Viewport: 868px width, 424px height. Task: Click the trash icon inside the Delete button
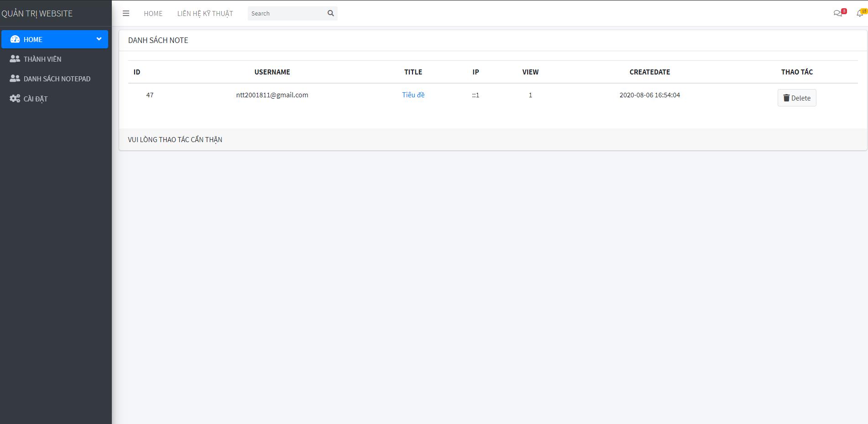point(786,97)
